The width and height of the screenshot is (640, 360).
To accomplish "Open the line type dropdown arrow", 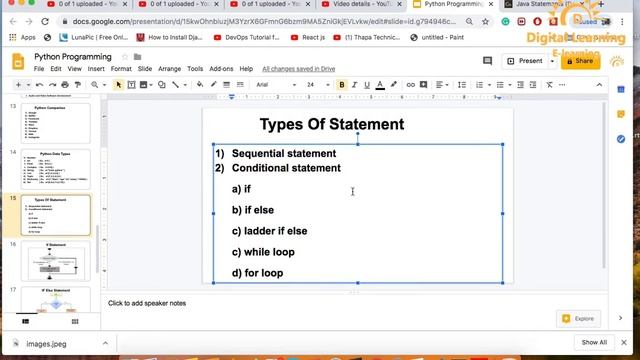I will pos(185,85).
